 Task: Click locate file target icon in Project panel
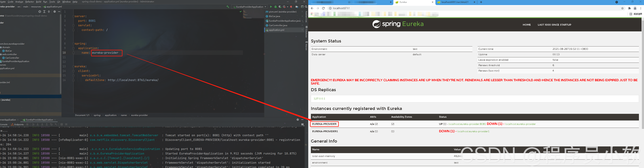tap(40, 12)
